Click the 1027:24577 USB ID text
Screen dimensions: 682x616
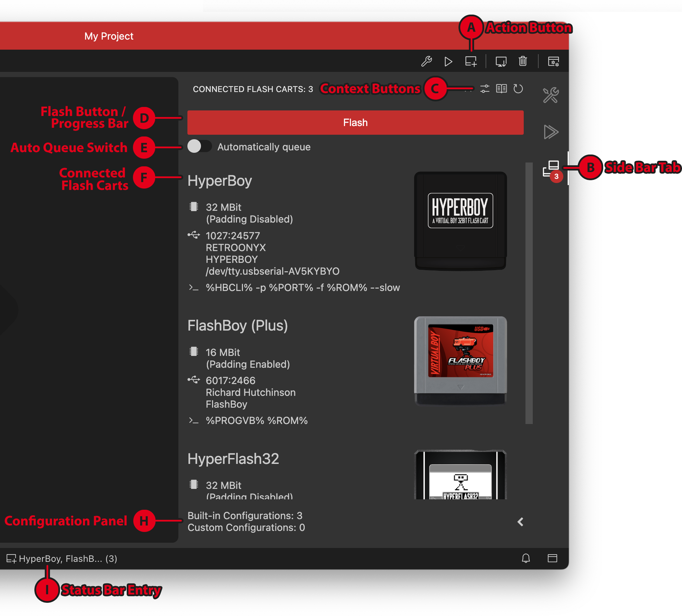(233, 236)
